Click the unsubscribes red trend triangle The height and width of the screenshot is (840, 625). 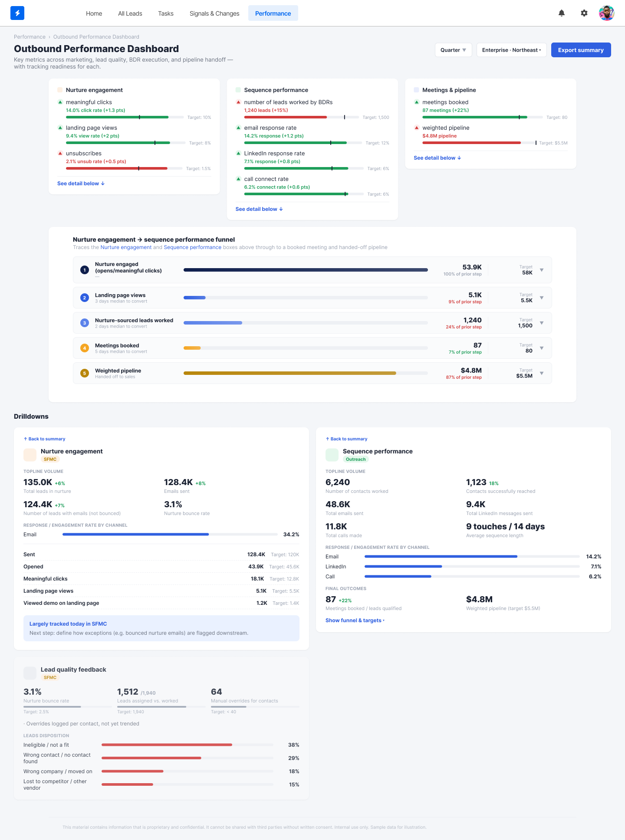coord(60,153)
